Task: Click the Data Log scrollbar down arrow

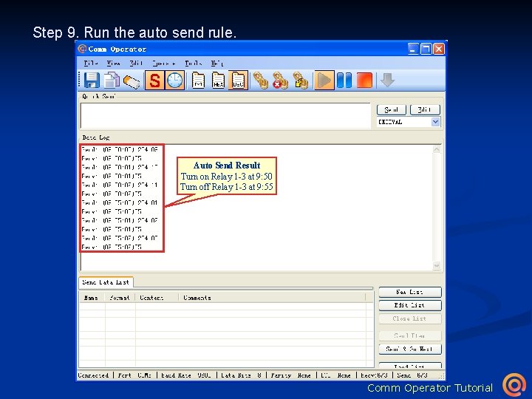Action: (437, 266)
